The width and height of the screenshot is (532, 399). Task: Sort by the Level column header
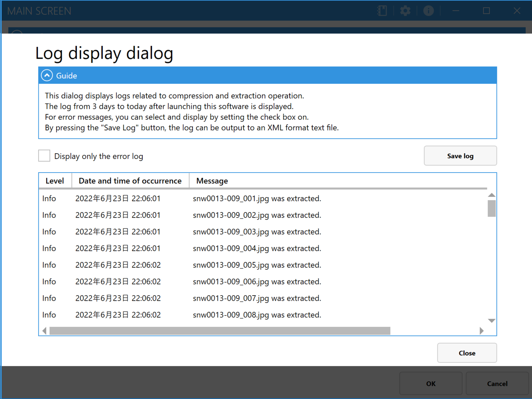point(55,181)
